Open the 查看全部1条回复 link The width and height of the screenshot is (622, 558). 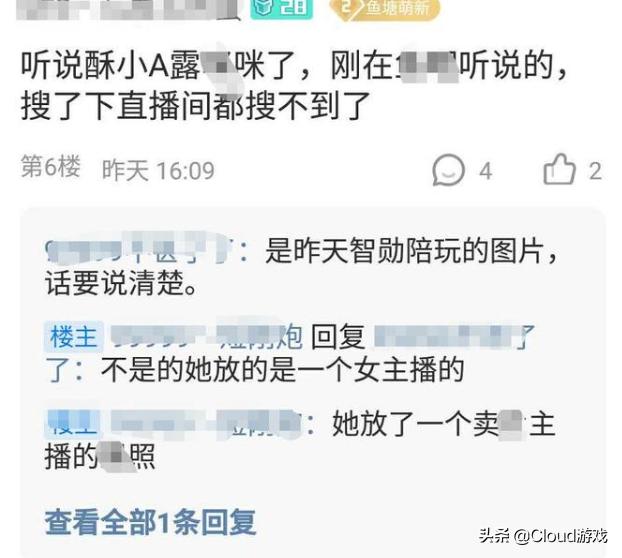pyautogui.click(x=150, y=522)
